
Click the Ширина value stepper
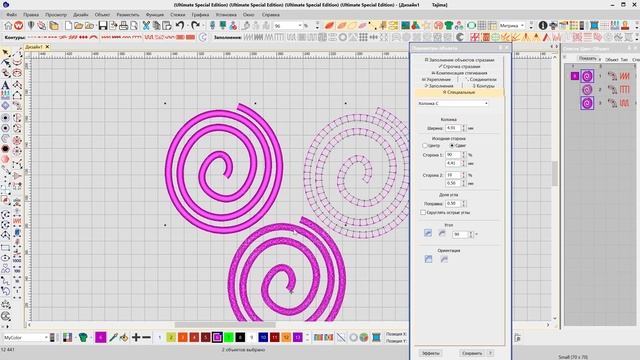(x=463, y=128)
